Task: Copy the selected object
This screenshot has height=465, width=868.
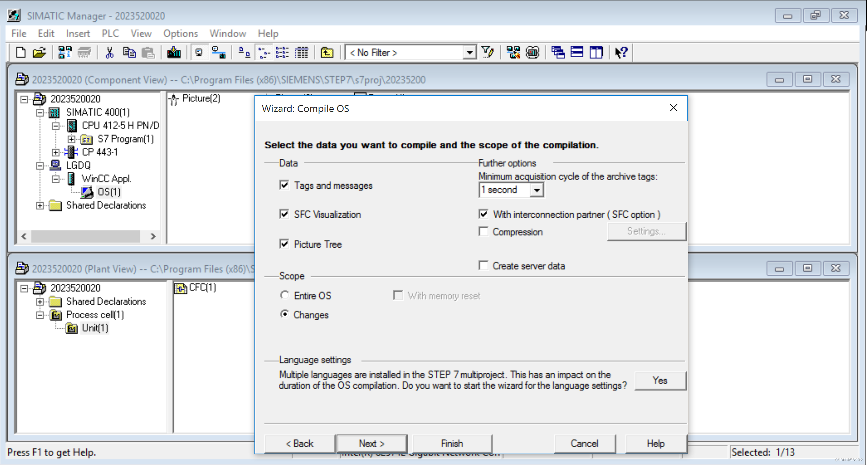Action: point(129,52)
